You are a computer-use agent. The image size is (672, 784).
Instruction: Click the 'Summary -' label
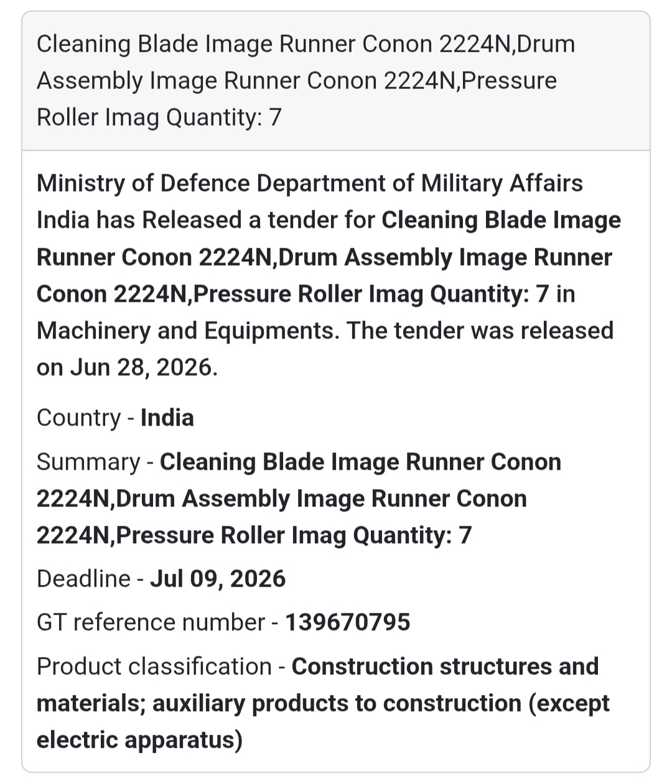(x=95, y=462)
